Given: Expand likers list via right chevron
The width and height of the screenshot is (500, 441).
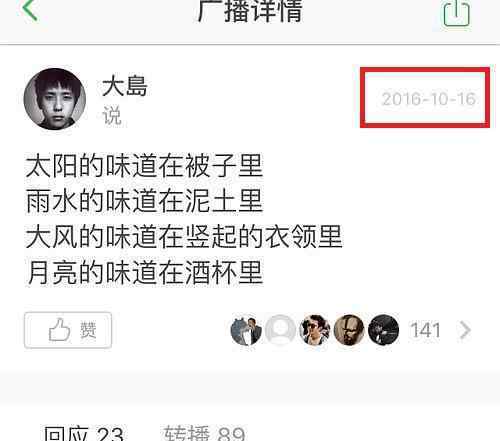Looking at the screenshot, I should click(x=465, y=330).
